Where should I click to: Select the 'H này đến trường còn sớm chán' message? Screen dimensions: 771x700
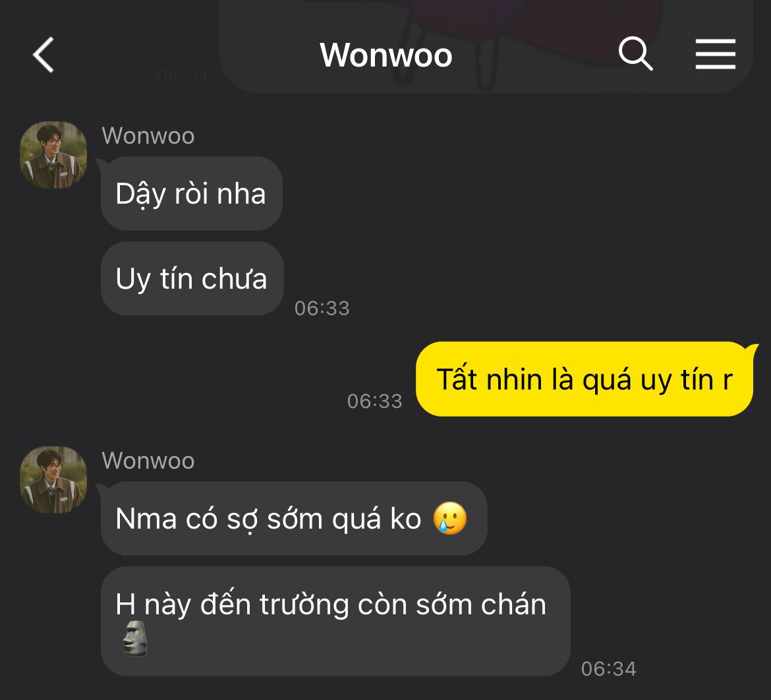pos(335,622)
